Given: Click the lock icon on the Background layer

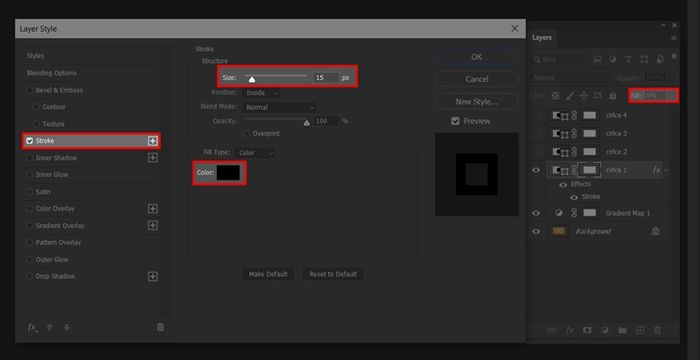Looking at the screenshot, I should pos(655,231).
